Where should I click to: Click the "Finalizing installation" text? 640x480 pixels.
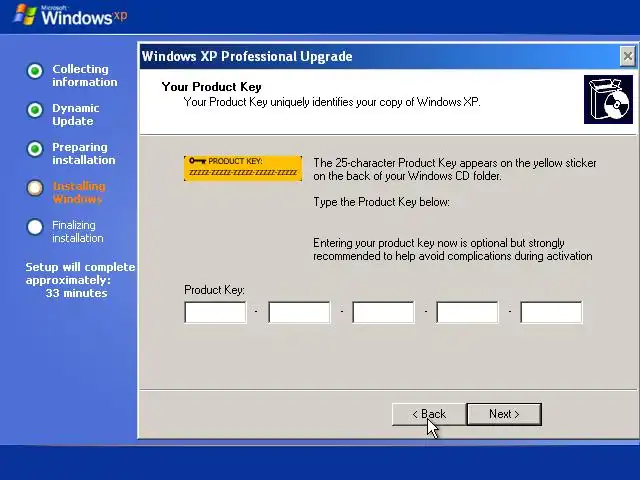click(78, 231)
